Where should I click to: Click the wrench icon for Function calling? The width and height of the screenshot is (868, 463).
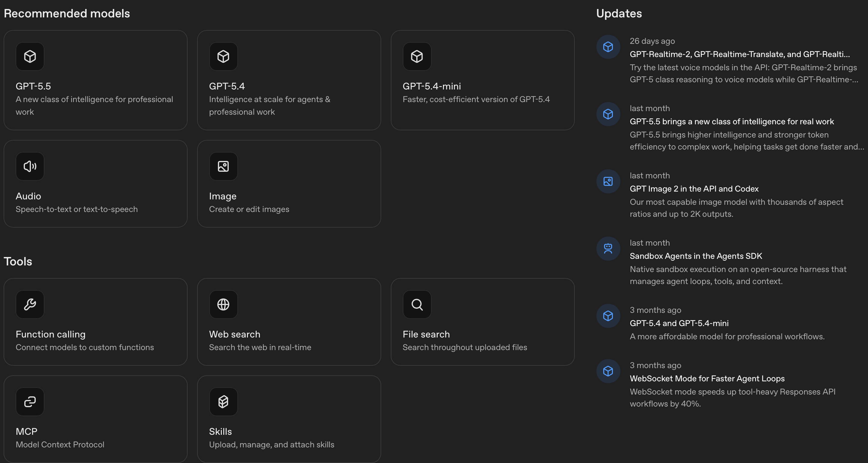30,304
